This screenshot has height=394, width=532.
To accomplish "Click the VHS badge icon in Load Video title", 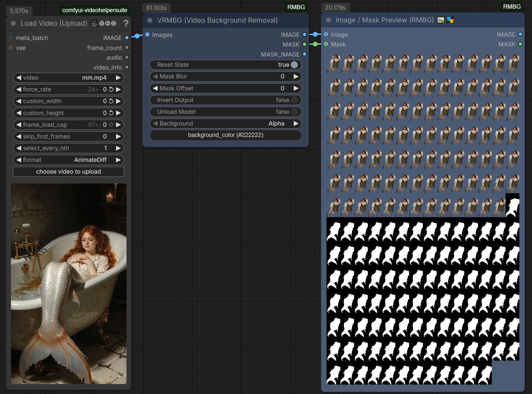I will pos(108,23).
